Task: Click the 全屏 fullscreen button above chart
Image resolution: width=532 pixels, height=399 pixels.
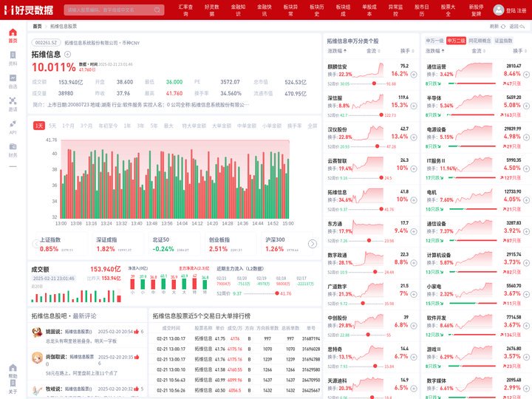Action: pyautogui.click(x=312, y=126)
